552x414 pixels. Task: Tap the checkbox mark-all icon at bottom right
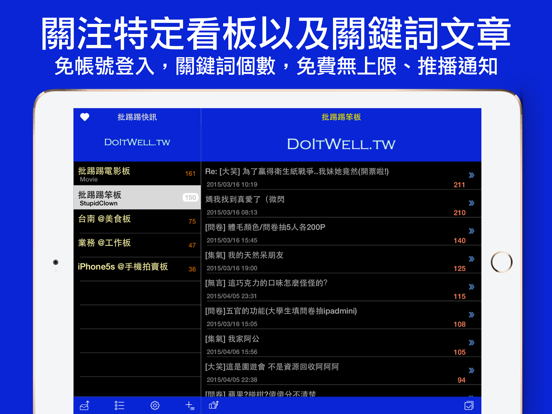469,406
